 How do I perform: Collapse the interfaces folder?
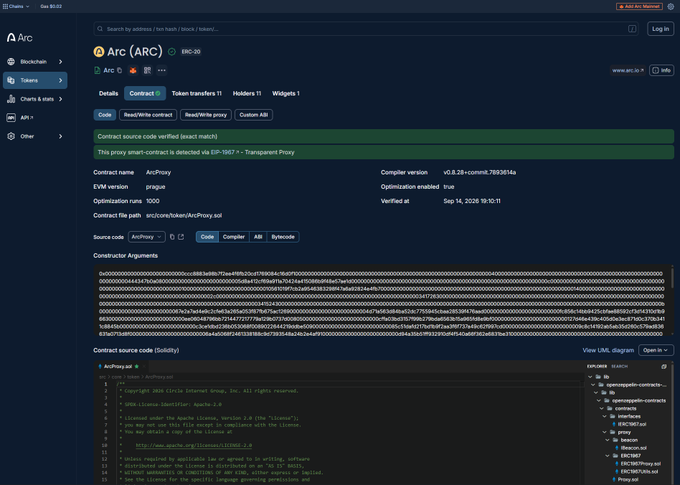(622, 416)
